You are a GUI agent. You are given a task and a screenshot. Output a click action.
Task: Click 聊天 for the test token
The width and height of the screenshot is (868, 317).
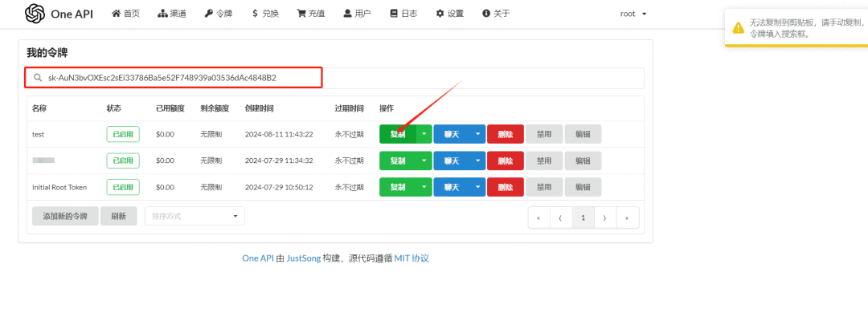click(x=451, y=134)
